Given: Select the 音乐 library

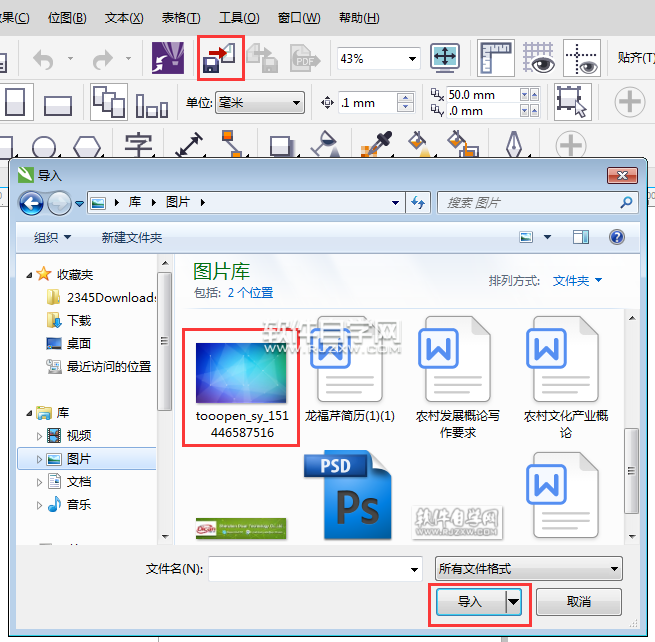Looking at the screenshot, I should 69,505.
